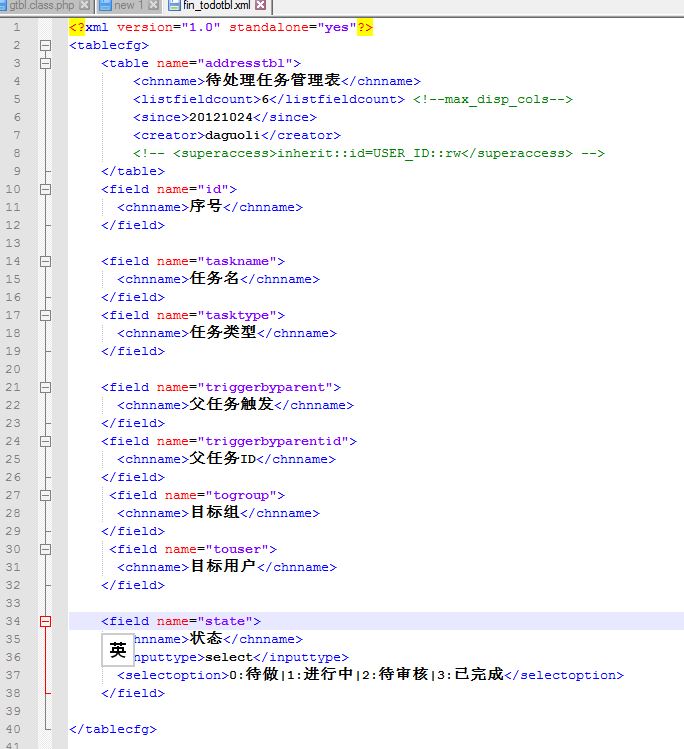Collapse the addresstbl table fold on line 3

point(45,63)
